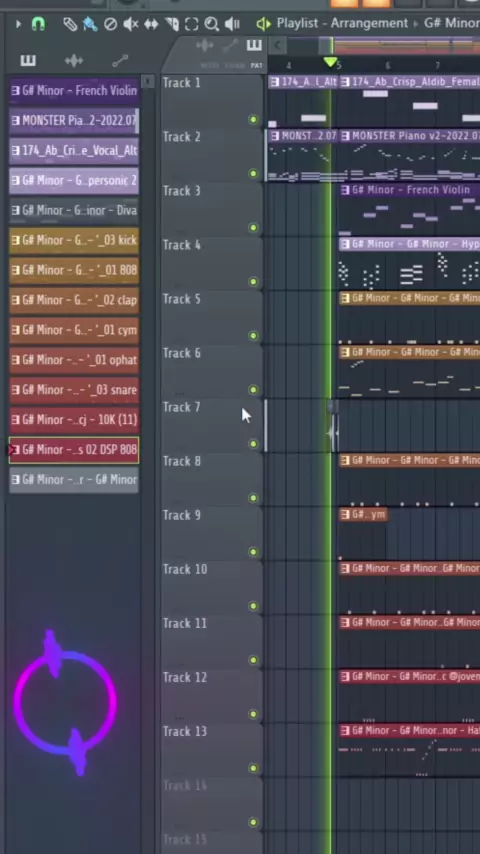Click picker panel scroll-up button
The width and height of the screenshot is (480, 854).
[148, 82]
